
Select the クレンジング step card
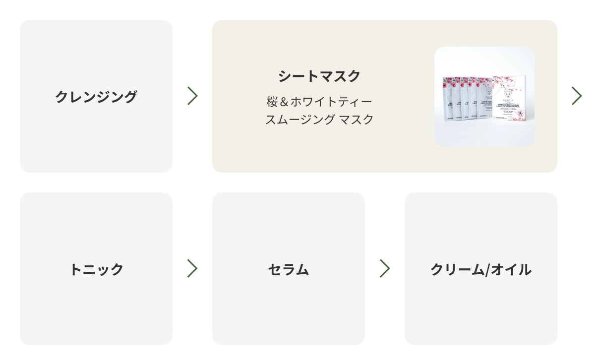click(x=96, y=96)
